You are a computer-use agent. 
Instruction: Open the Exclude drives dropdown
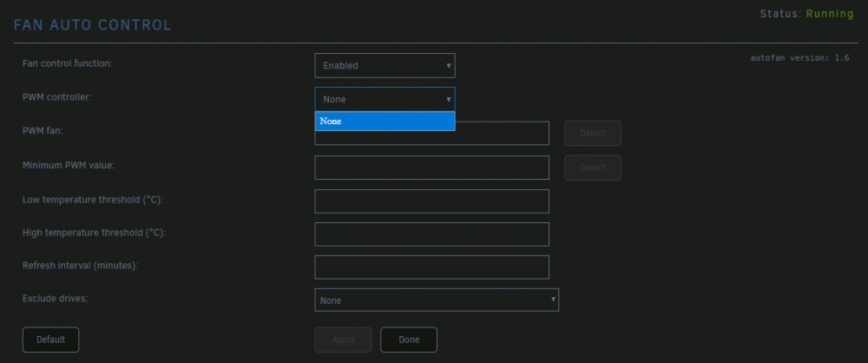[x=437, y=300]
